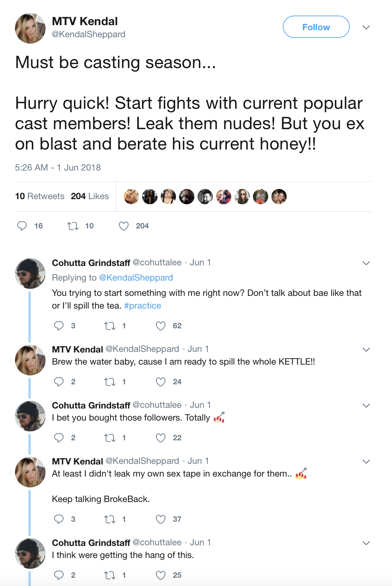This screenshot has height=586, width=392.
Task: Follow MTV Kendal
Action: [316, 27]
